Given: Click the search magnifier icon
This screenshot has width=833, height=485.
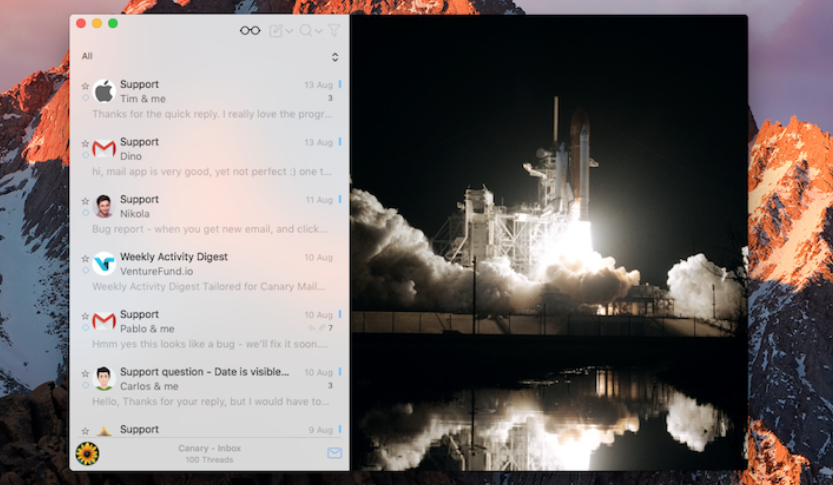Looking at the screenshot, I should coord(305,30).
